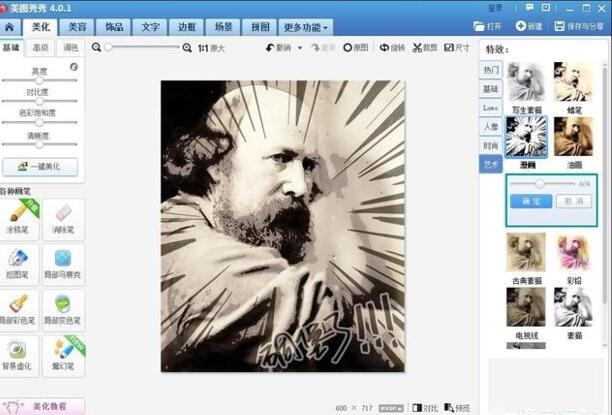The image size is (612, 415).
Task: Click the zoom in magnifier icon
Action: pos(187,48)
